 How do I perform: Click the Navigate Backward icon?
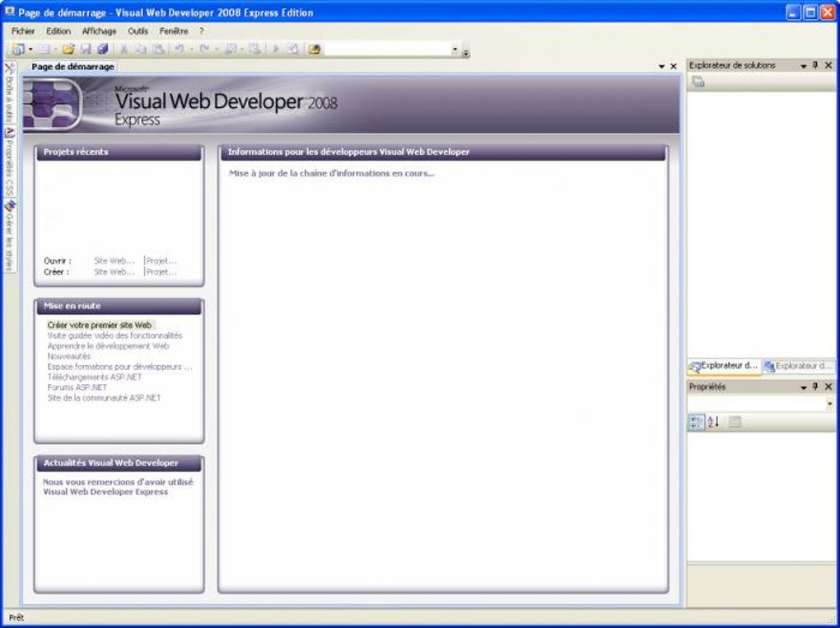231,49
